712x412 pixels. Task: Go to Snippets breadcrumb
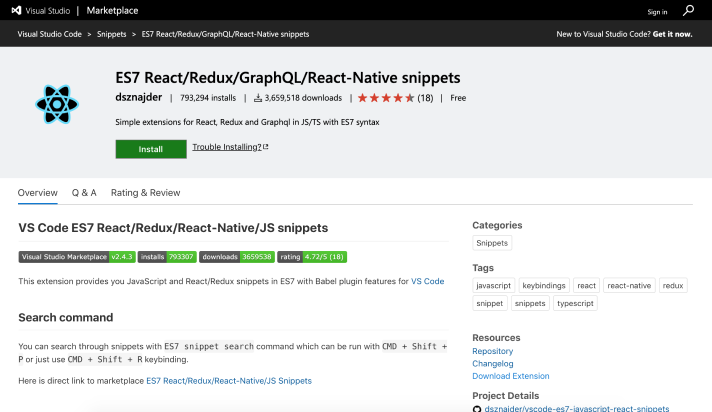[x=111, y=34]
